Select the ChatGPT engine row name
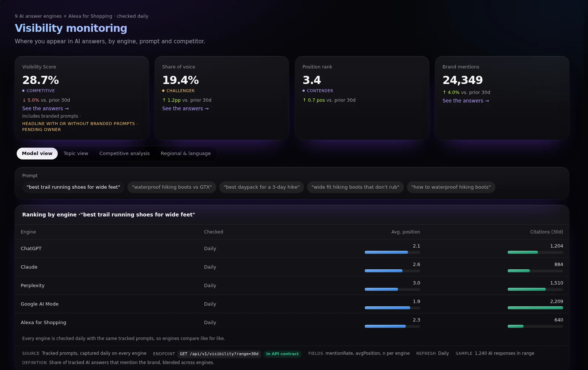Viewport: 588px width, 370px height. (x=31, y=249)
